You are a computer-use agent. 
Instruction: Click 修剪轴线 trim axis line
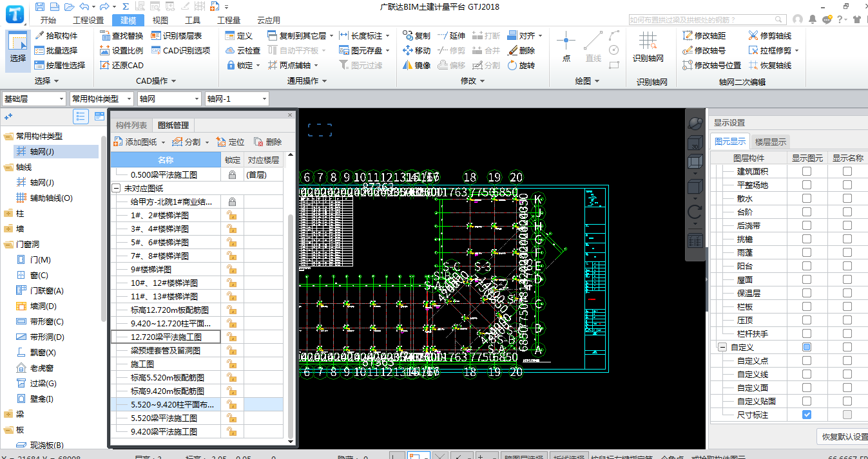pos(770,35)
